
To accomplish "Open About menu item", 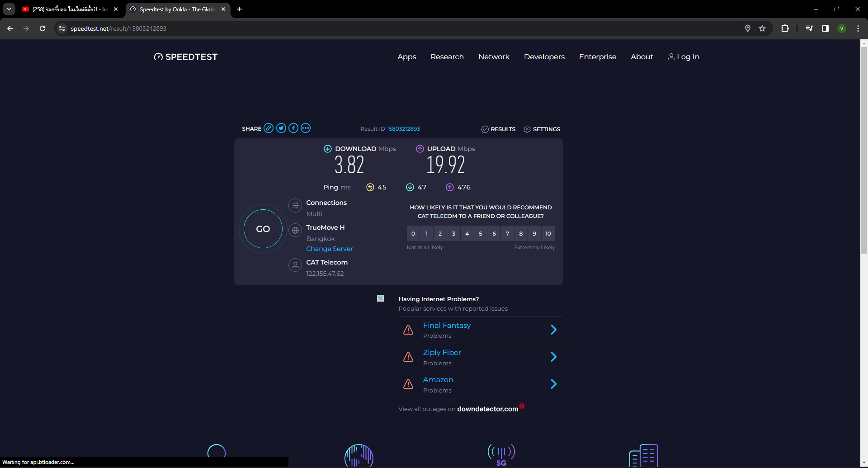I will pyautogui.click(x=642, y=57).
